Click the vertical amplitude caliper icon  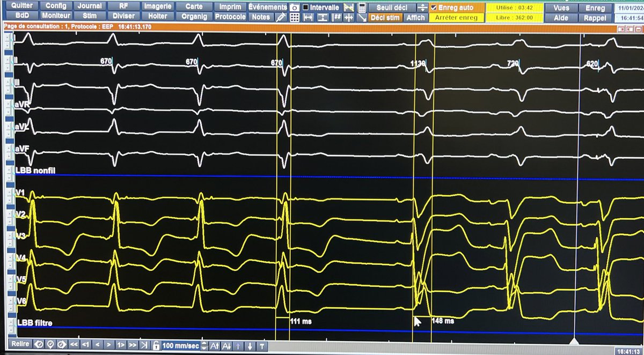(x=322, y=17)
